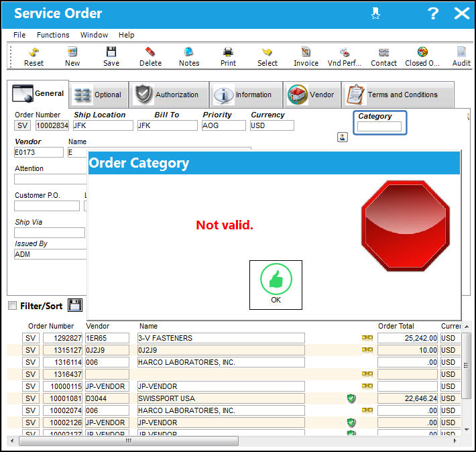Screen dimensions: 476x452
Task: Open Notes from the toolbar
Action: [x=189, y=57]
